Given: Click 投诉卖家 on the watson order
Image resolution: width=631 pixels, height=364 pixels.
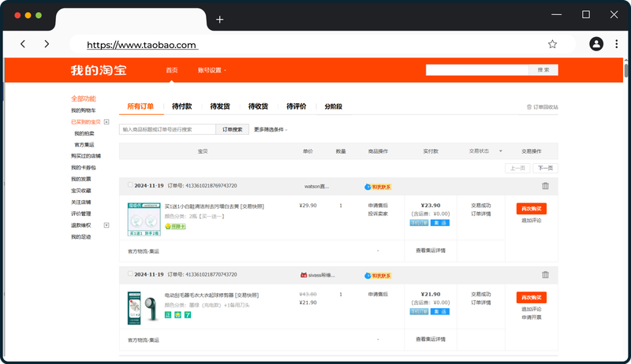Looking at the screenshot, I should pos(378,214).
